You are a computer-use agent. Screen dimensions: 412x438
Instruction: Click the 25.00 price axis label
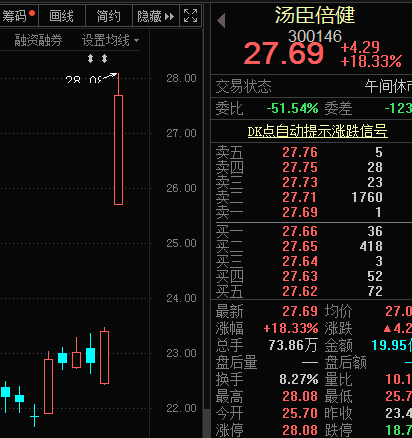(x=181, y=243)
